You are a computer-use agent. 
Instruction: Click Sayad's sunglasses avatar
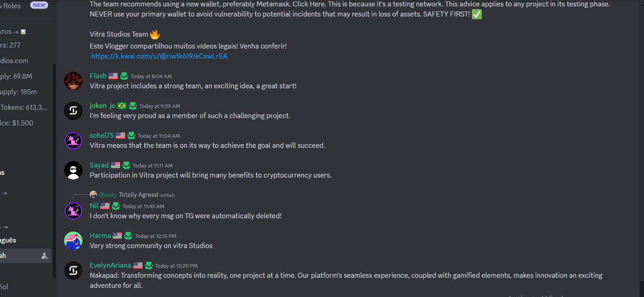click(73, 170)
